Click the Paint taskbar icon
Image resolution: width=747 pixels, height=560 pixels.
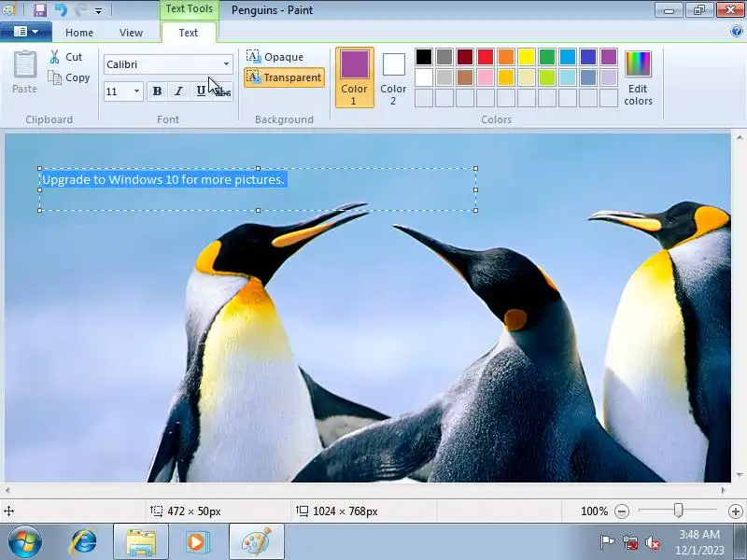[x=257, y=541]
